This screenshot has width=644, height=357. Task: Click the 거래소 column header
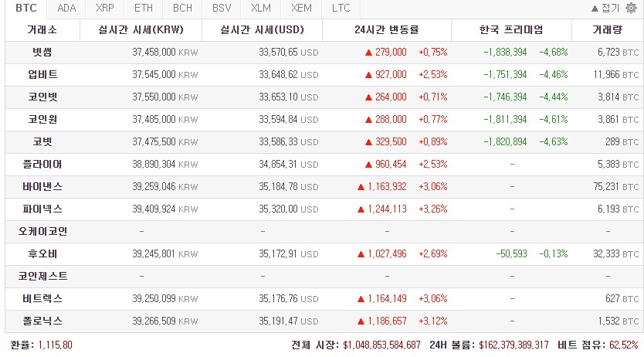pyautogui.click(x=42, y=29)
